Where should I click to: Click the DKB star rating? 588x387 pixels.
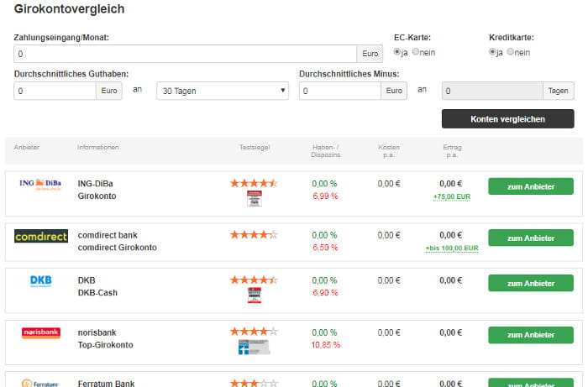coord(254,280)
